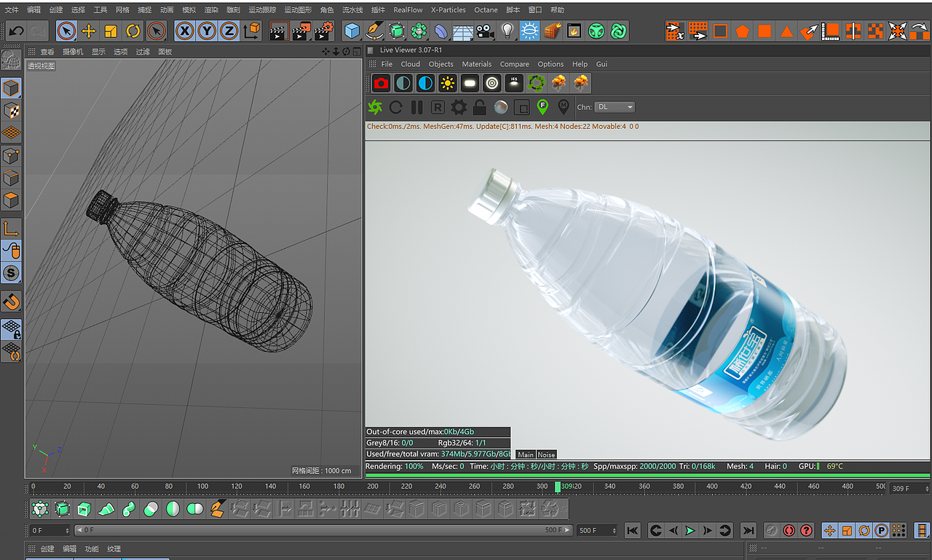Click the material picker sphere icon

coord(501,107)
